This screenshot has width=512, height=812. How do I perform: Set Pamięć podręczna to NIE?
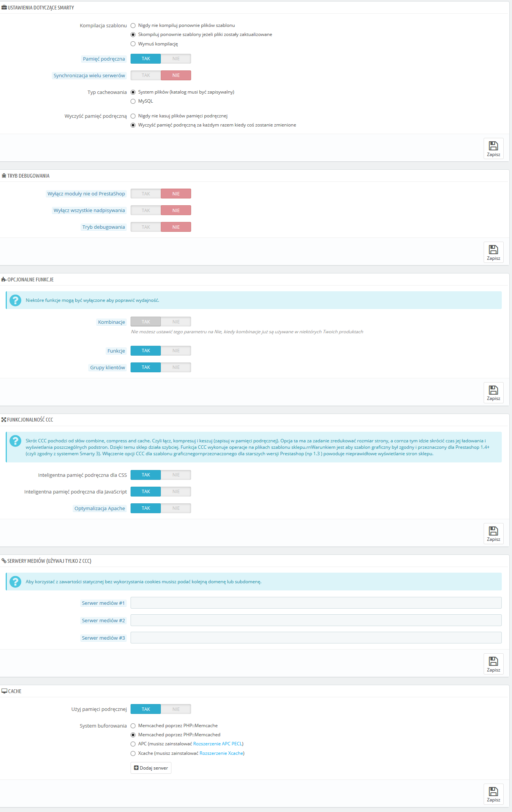tap(176, 59)
